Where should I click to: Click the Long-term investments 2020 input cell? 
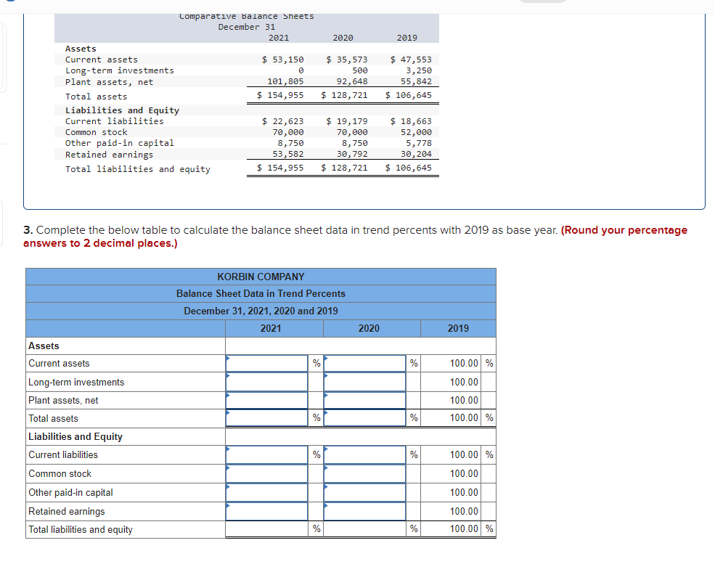364,382
